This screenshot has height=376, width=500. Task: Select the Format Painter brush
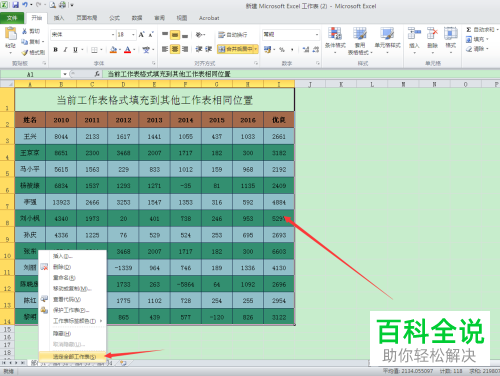point(24,52)
